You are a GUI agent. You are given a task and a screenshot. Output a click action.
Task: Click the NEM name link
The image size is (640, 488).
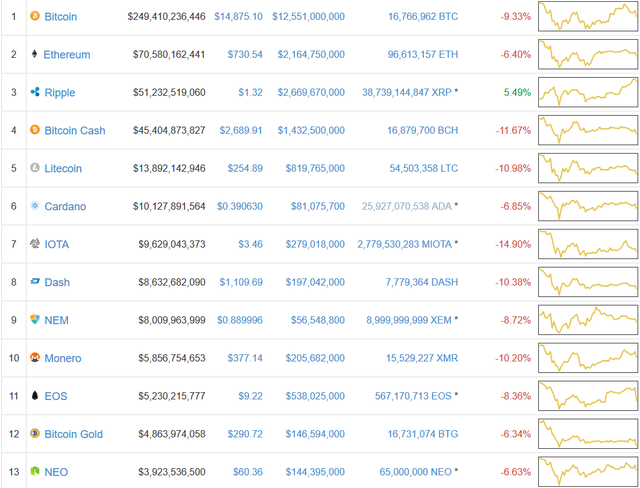56,320
